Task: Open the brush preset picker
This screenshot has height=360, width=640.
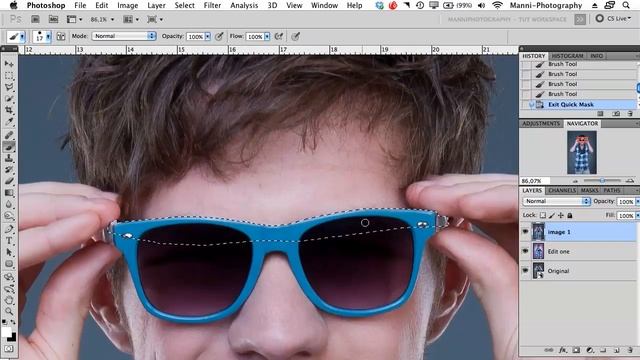Action: click(42, 36)
